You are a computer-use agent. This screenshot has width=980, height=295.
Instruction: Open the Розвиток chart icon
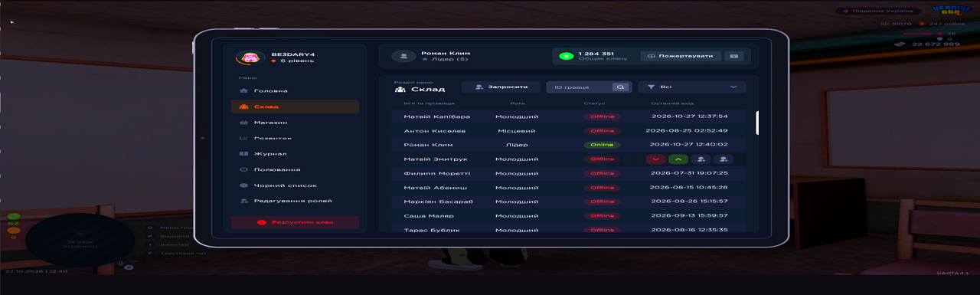[x=243, y=139]
